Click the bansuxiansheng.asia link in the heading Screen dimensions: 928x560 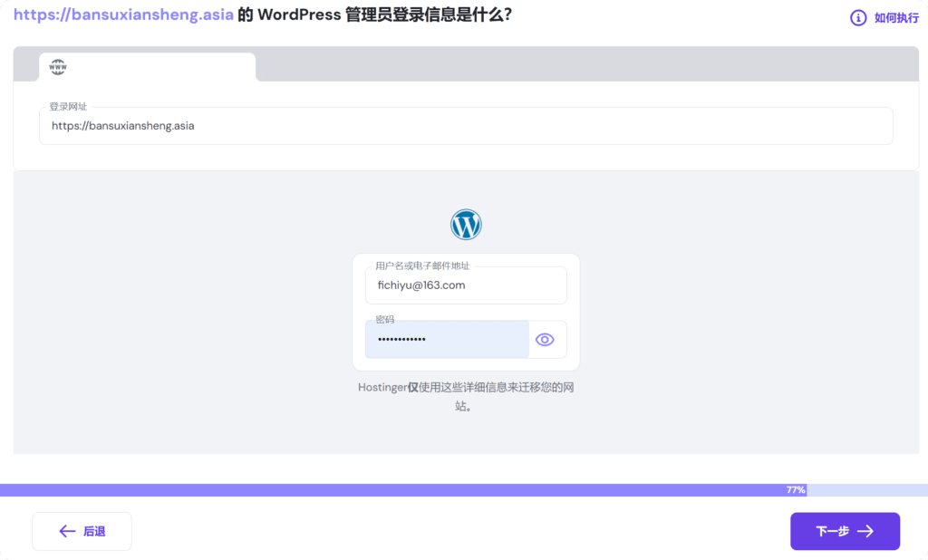[123, 15]
